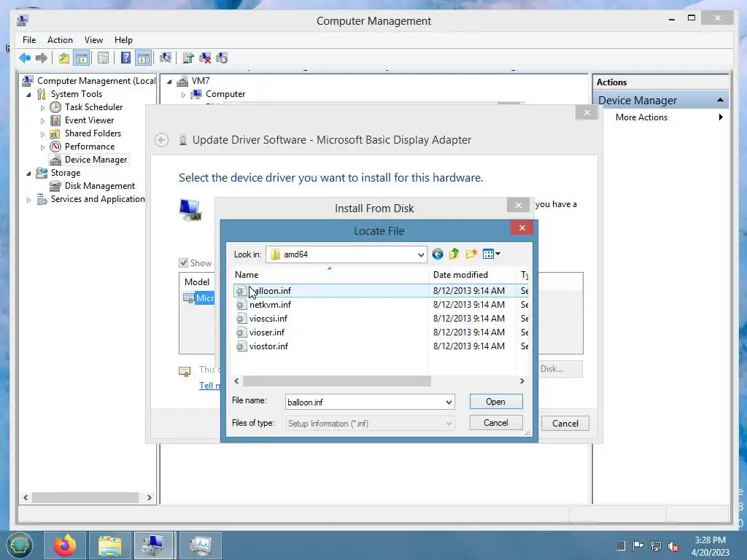Select vioser.inf file
The image size is (747, 560).
267,332
